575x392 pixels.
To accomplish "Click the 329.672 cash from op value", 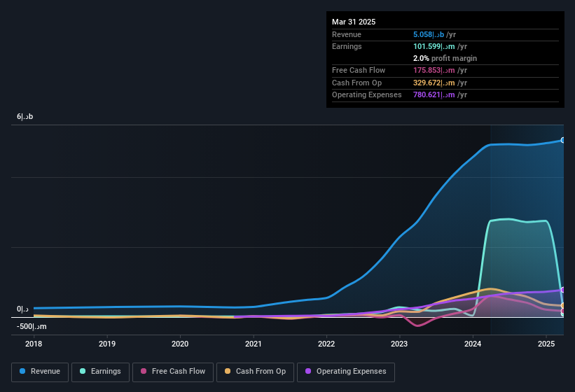I will (x=434, y=83).
